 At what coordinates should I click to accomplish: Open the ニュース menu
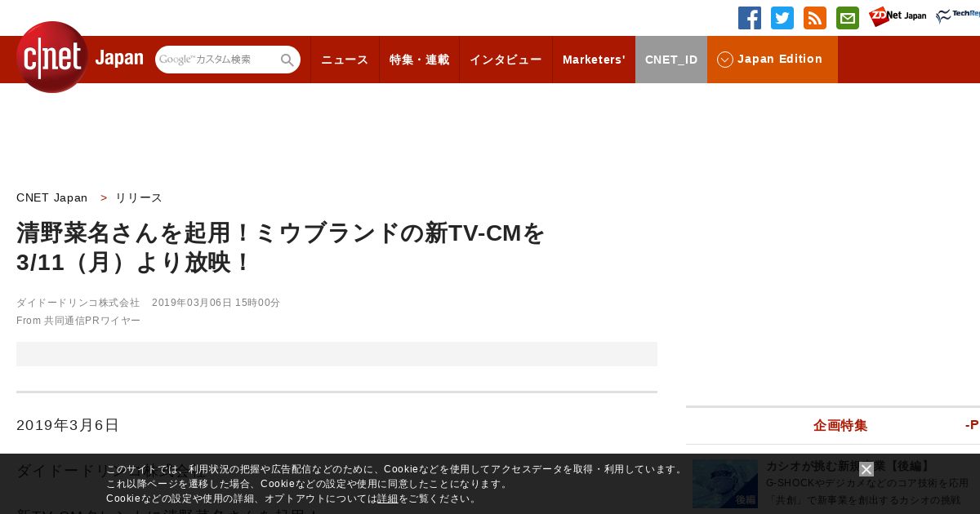[x=345, y=60]
